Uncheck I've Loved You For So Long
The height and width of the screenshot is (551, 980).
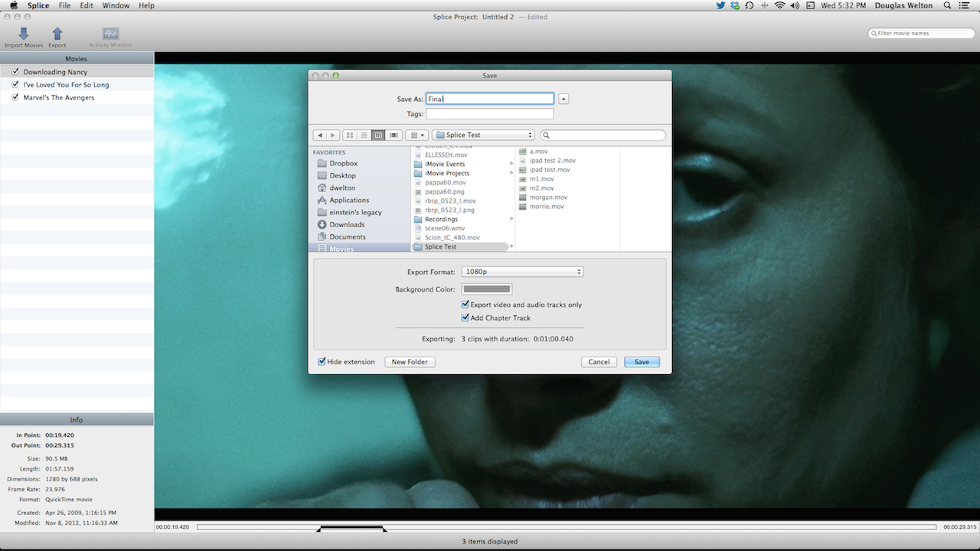15,85
